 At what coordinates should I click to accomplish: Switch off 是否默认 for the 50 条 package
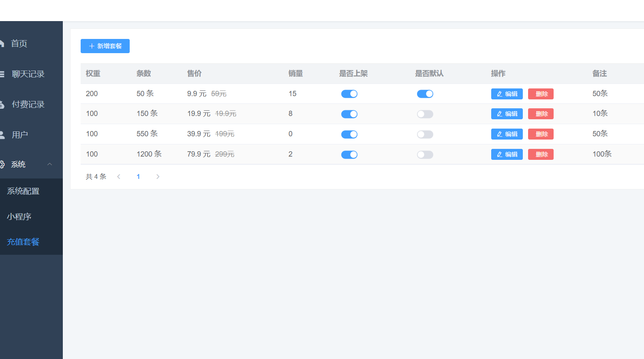(425, 94)
